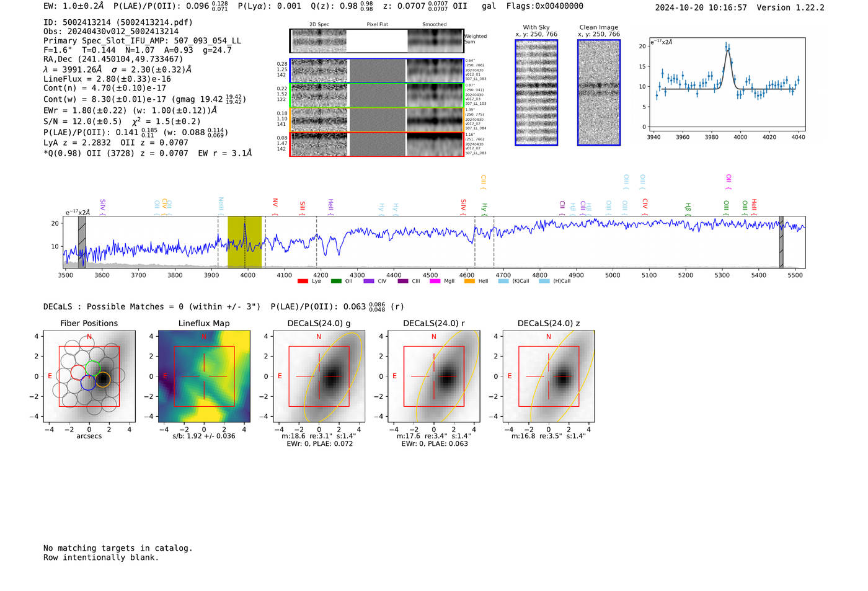This screenshot has width=868, height=591.
Task: Click the orange fiber circle in Fiber Positions
Action: coord(103,380)
